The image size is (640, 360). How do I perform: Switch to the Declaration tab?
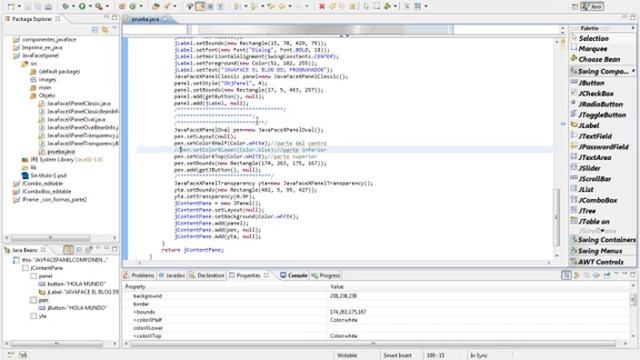(x=207, y=276)
